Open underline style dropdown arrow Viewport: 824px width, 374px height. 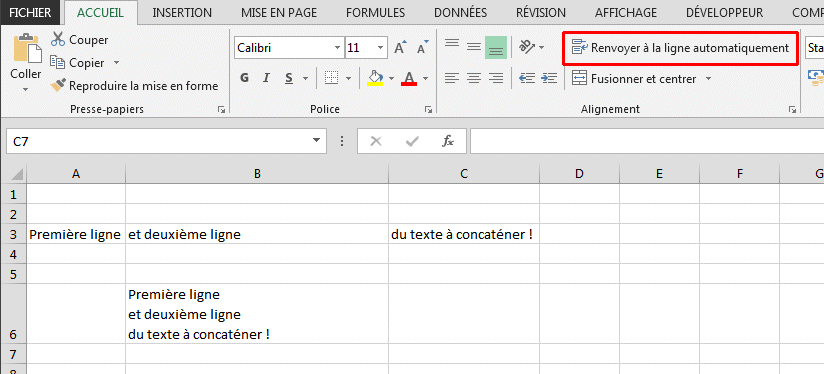(x=305, y=79)
